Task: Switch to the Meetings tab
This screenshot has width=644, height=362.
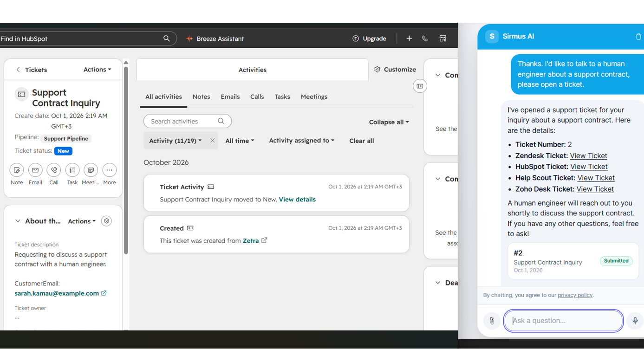Action: pos(314,97)
